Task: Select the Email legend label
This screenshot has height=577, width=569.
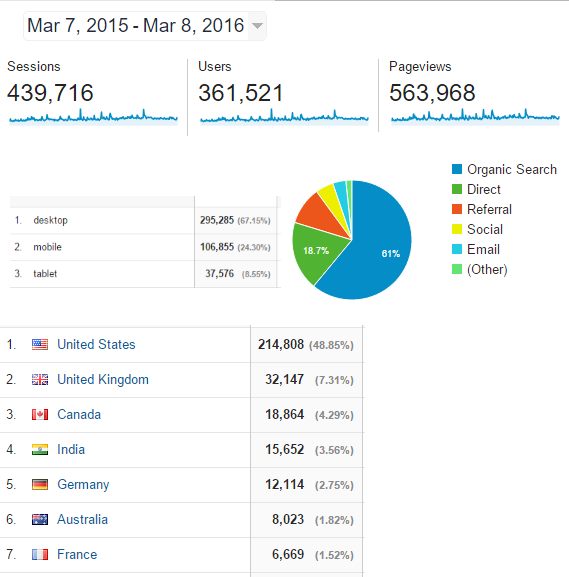Action: coord(484,249)
